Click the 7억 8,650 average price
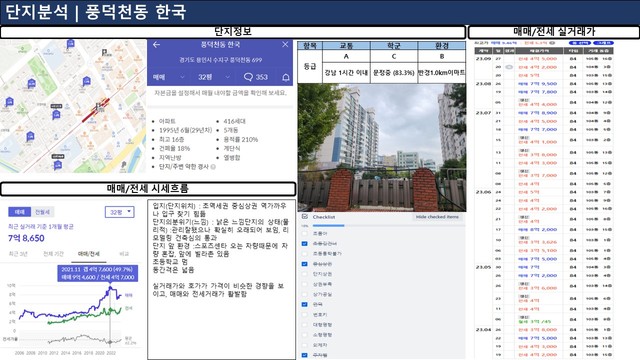This screenshot has width=640, height=360. click(x=27, y=238)
